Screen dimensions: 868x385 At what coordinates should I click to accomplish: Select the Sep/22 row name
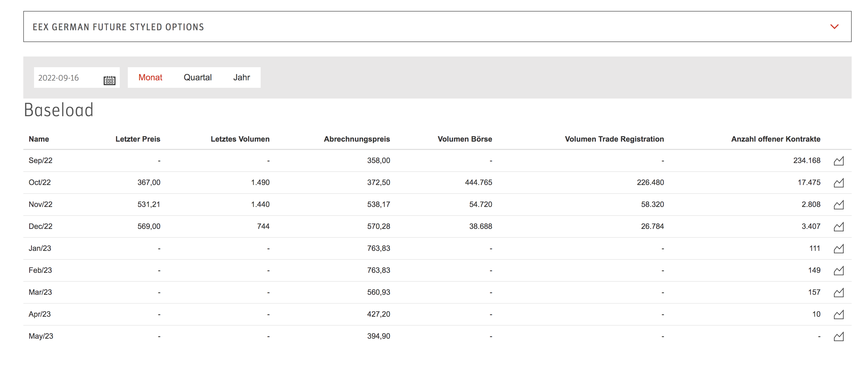(40, 161)
